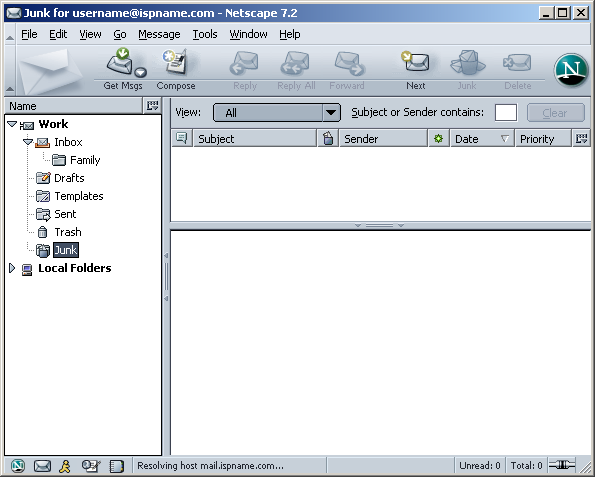
Task: Select the Inbox folder
Action: (x=68, y=142)
